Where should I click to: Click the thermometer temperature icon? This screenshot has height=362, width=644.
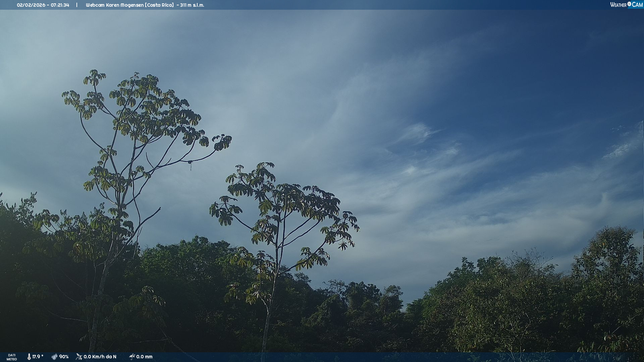click(29, 357)
